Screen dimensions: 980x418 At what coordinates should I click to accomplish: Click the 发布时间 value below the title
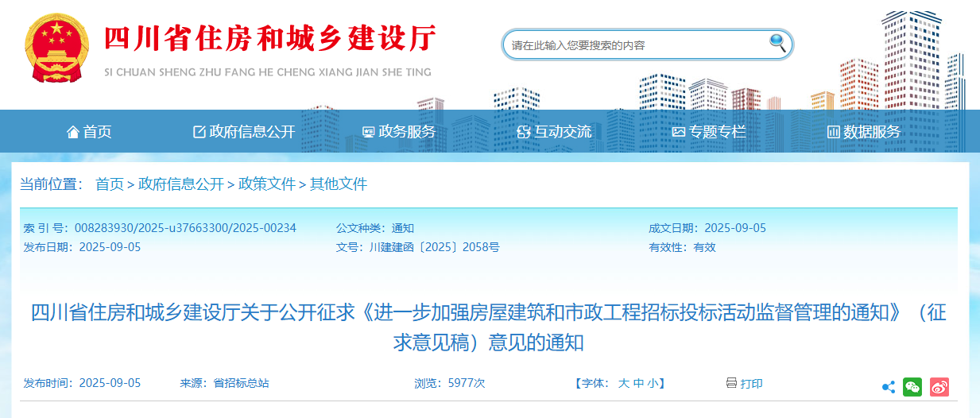[110, 383]
